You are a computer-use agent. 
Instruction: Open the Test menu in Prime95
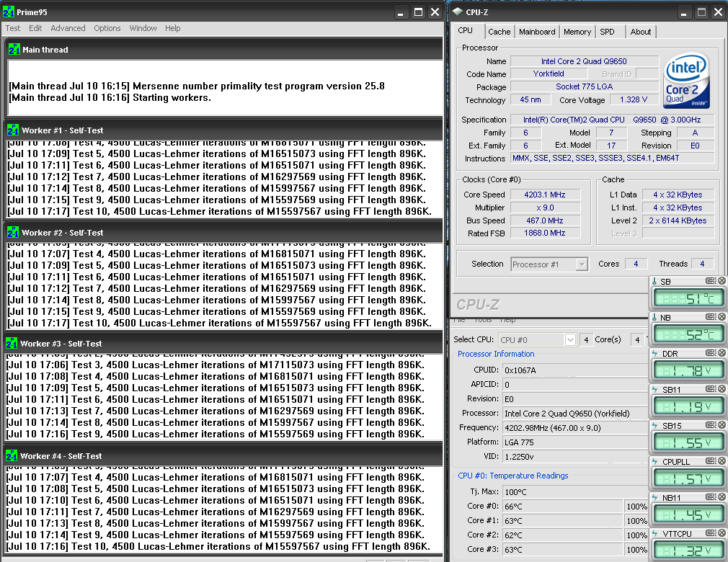click(13, 28)
